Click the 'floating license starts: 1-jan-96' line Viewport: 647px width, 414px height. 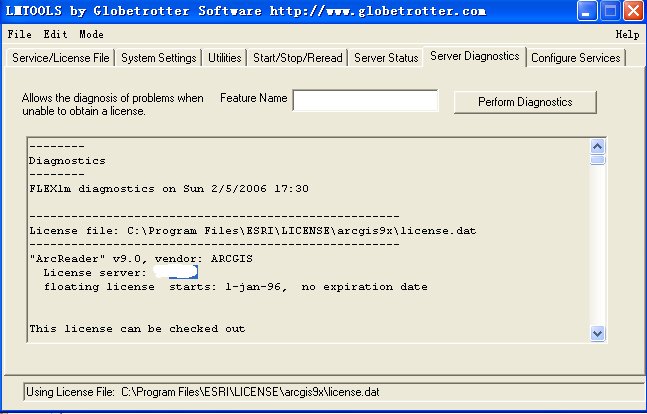tap(236, 287)
